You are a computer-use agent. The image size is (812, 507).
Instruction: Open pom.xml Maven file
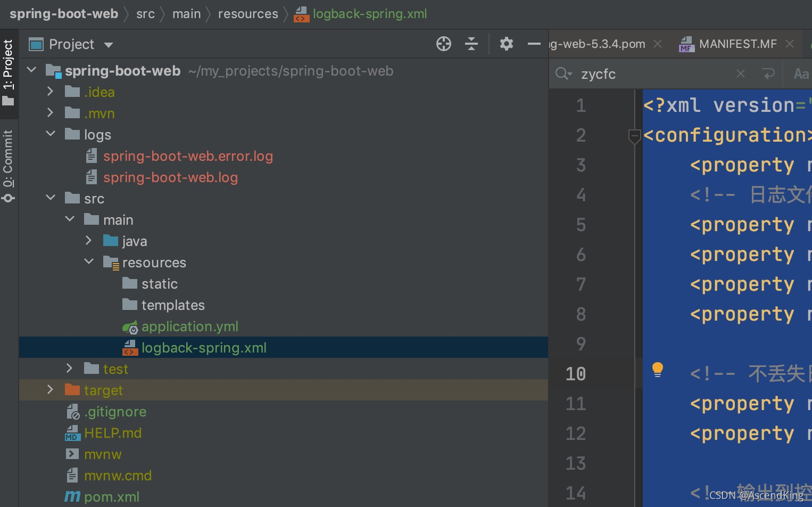coord(112,497)
